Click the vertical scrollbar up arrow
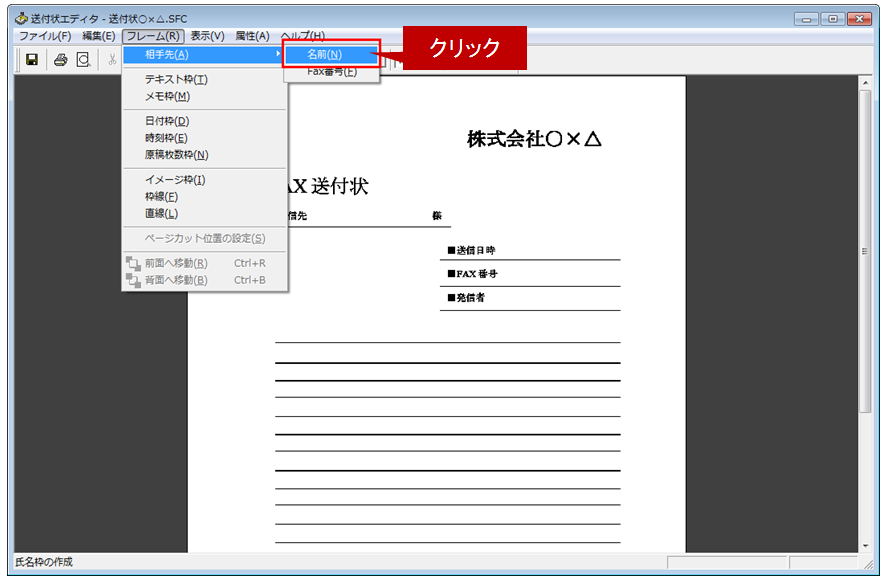This screenshot has height=584, width=889. (x=865, y=83)
